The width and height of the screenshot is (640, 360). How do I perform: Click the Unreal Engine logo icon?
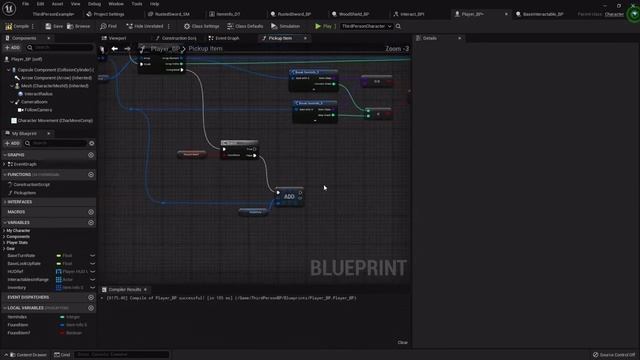click(x=9, y=8)
